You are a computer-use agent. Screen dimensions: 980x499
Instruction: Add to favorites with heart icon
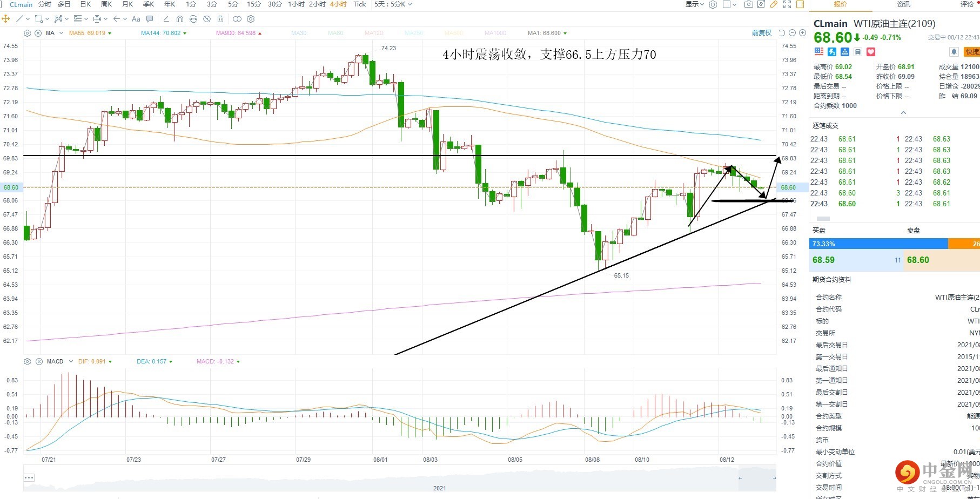pyautogui.click(x=871, y=52)
